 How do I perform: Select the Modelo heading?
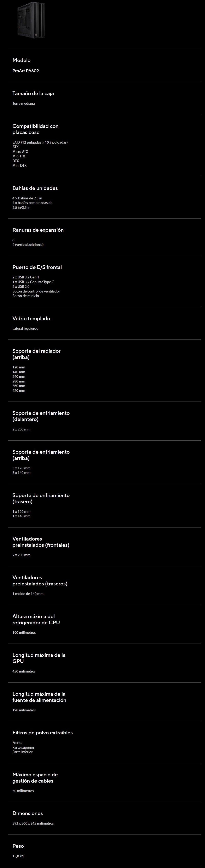click(22, 60)
